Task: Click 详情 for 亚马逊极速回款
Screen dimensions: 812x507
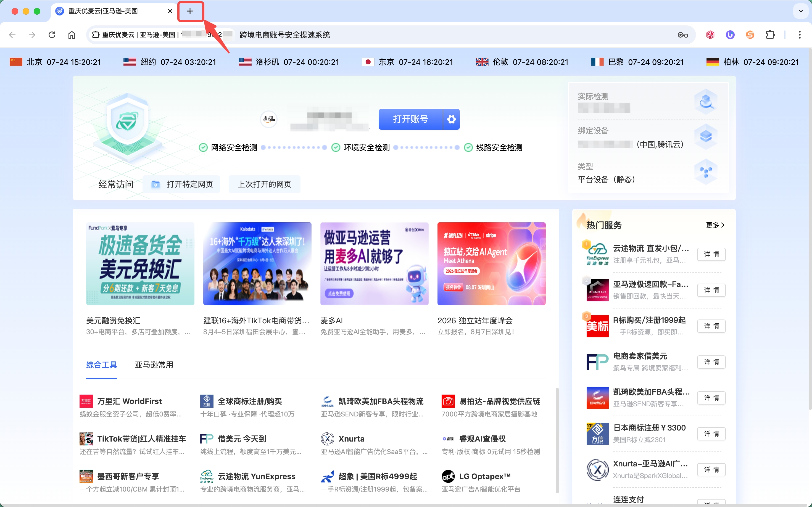Action: (711, 290)
